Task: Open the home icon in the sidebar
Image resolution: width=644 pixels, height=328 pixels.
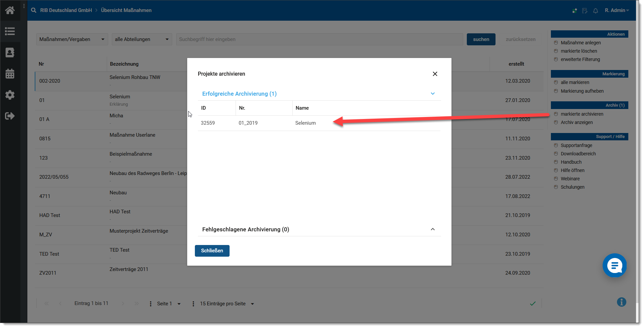Action: tap(10, 10)
